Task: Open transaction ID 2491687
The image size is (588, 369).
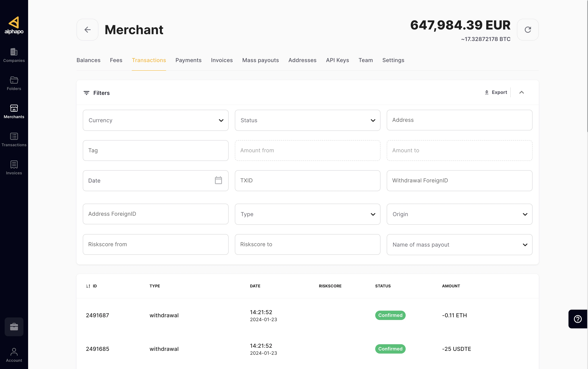Action: (97, 315)
